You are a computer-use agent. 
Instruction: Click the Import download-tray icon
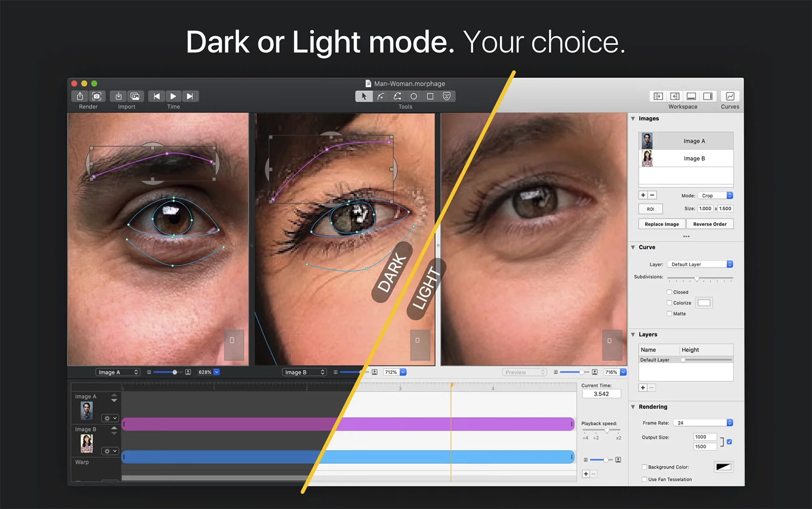tap(118, 96)
